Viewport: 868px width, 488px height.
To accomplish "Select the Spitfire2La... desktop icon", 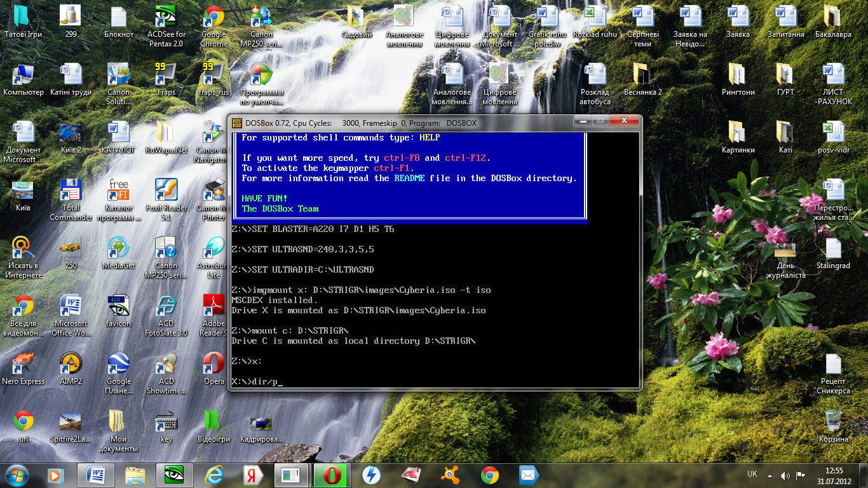I will [x=71, y=427].
